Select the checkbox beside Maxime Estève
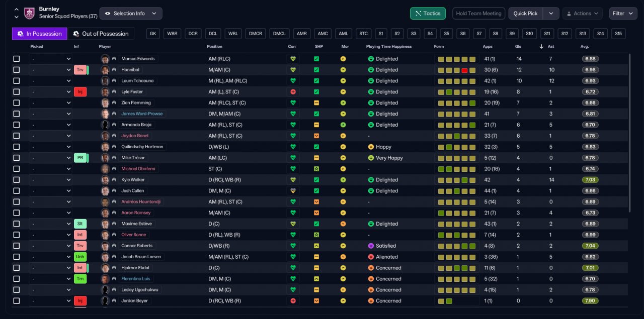 tap(17, 224)
